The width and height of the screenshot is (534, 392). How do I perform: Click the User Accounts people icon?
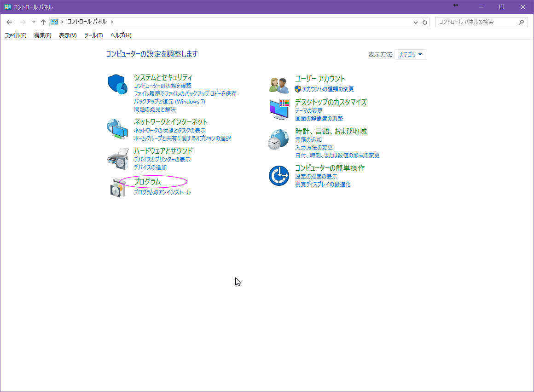[279, 85]
